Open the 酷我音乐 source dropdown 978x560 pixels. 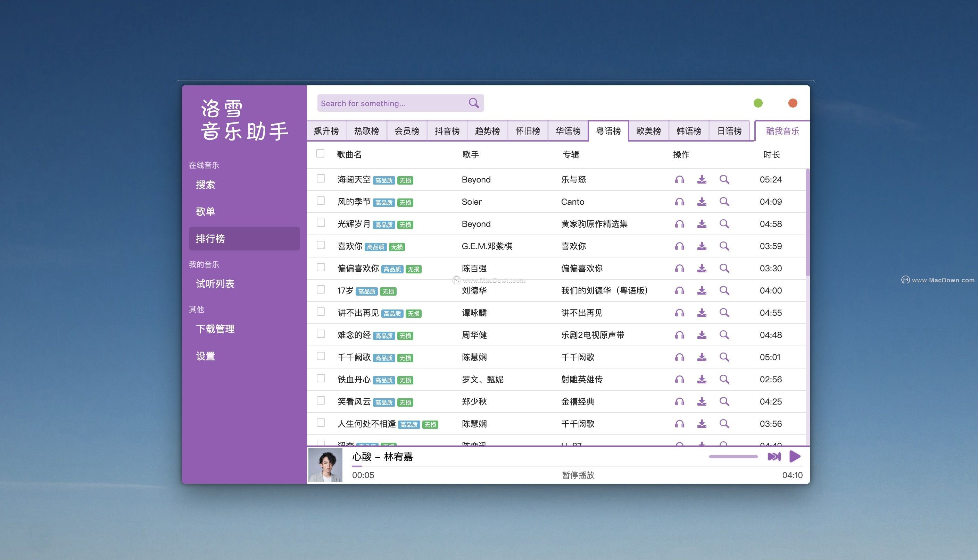782,131
